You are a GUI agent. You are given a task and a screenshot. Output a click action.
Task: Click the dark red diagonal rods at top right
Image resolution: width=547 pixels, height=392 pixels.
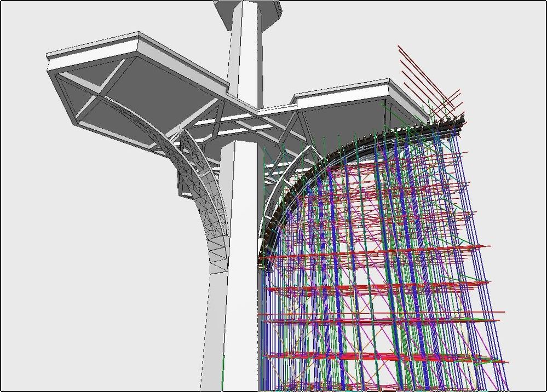(x=431, y=82)
